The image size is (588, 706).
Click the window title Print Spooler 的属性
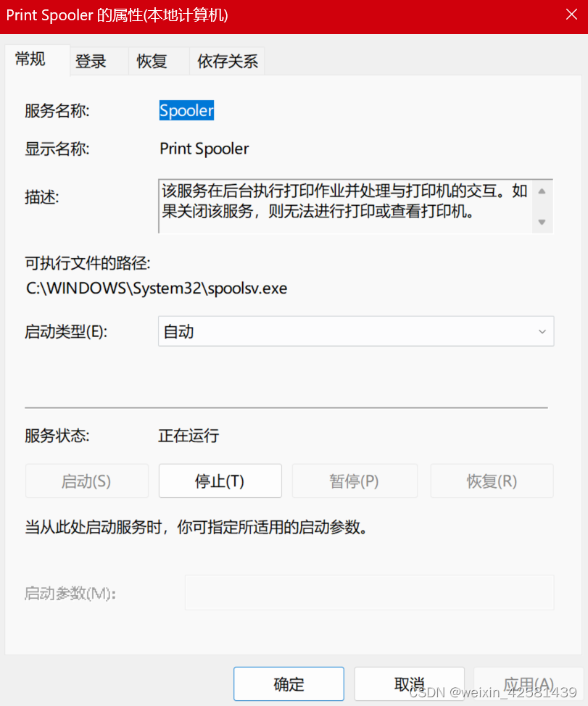pos(117,15)
